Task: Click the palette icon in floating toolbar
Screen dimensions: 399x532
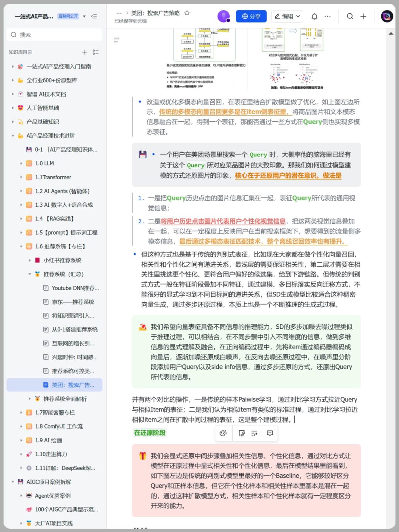Action: click(223, 433)
